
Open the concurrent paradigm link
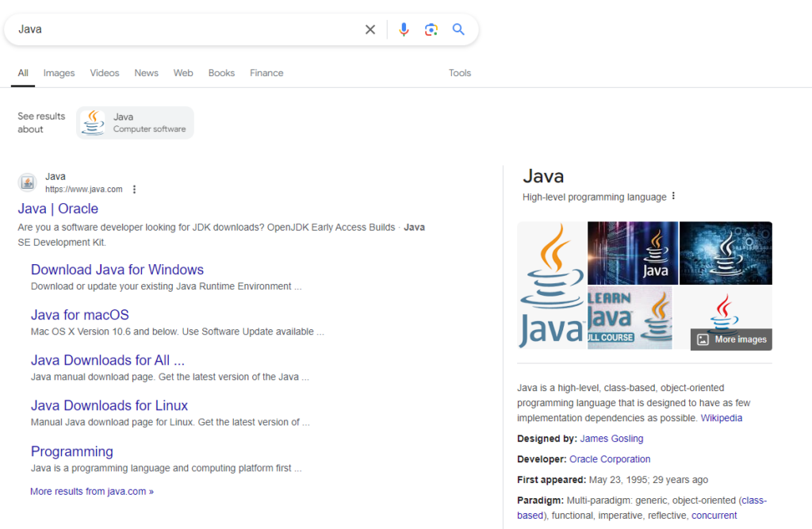click(714, 516)
